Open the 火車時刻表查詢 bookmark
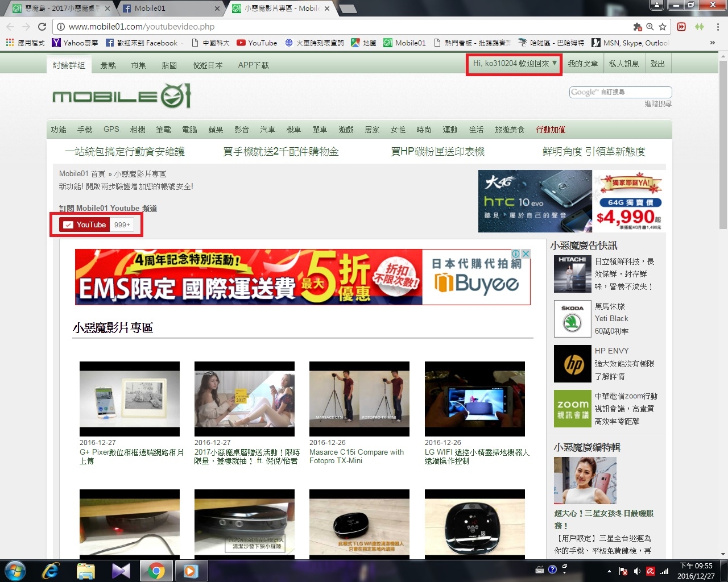 pyautogui.click(x=315, y=43)
